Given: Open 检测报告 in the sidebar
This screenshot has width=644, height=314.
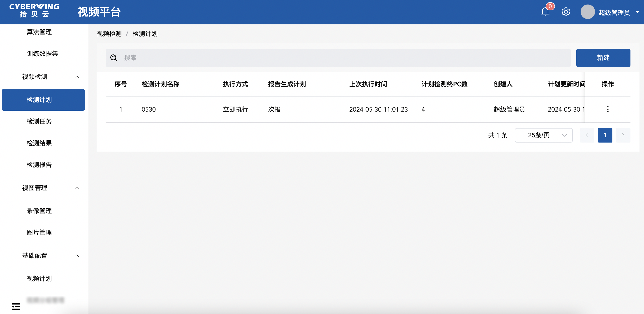Looking at the screenshot, I should [x=39, y=165].
